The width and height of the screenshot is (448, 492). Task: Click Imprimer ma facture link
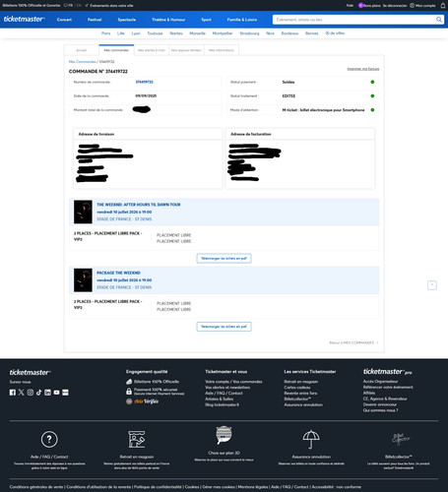(363, 69)
